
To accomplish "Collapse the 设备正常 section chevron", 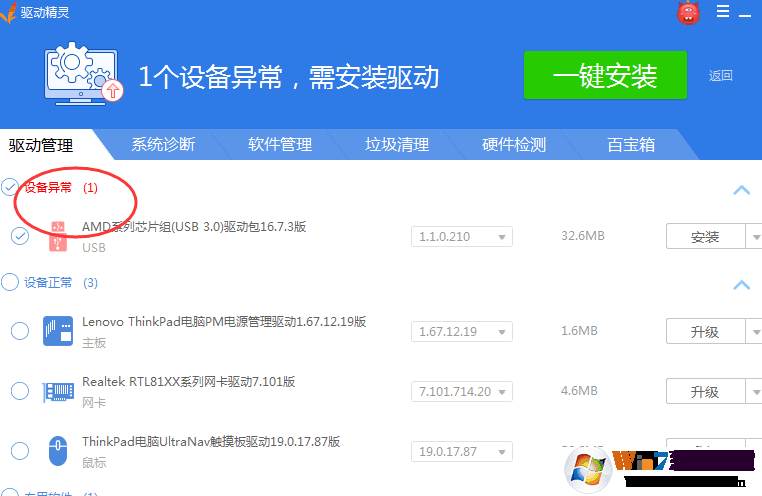I will point(742,285).
